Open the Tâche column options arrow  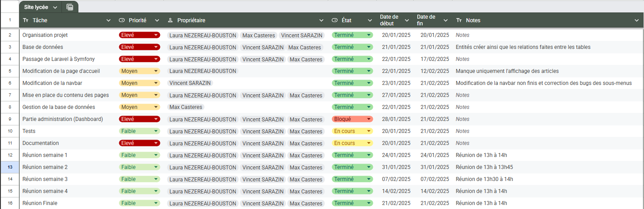[x=109, y=20]
